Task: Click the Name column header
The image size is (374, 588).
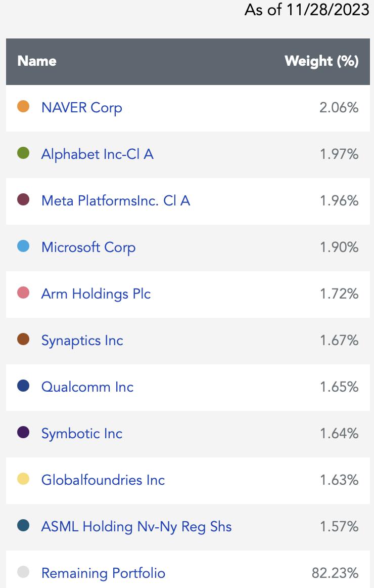Action: (x=37, y=61)
